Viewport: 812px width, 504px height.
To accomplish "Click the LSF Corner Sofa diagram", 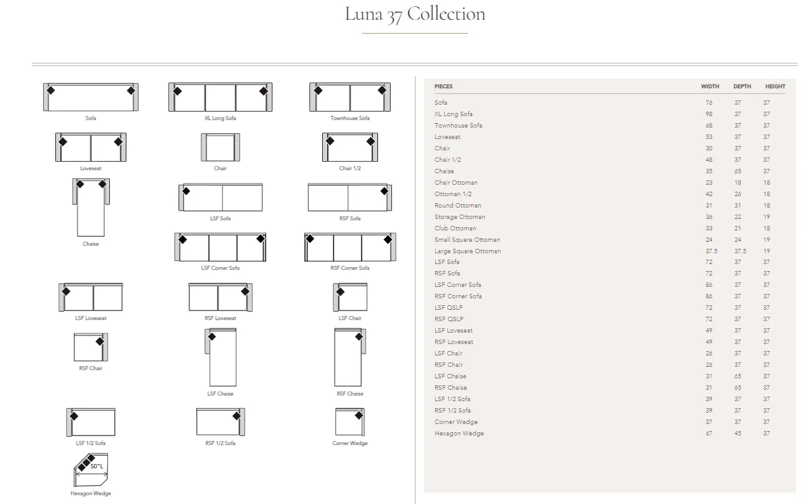I will 220,247.
